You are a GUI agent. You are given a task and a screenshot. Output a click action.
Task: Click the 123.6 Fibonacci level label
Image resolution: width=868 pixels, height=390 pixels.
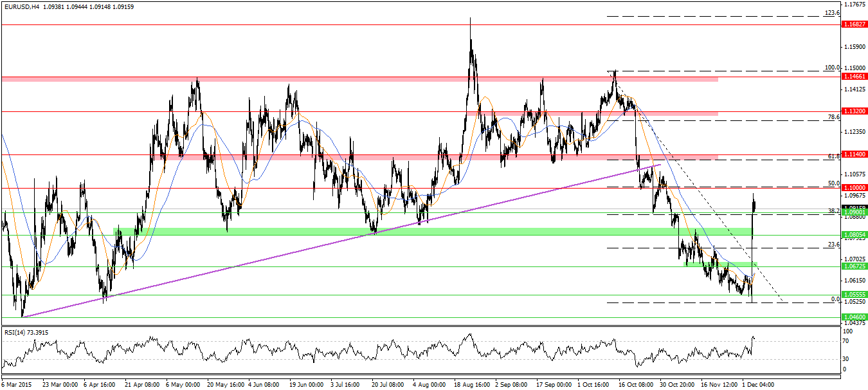(832, 13)
